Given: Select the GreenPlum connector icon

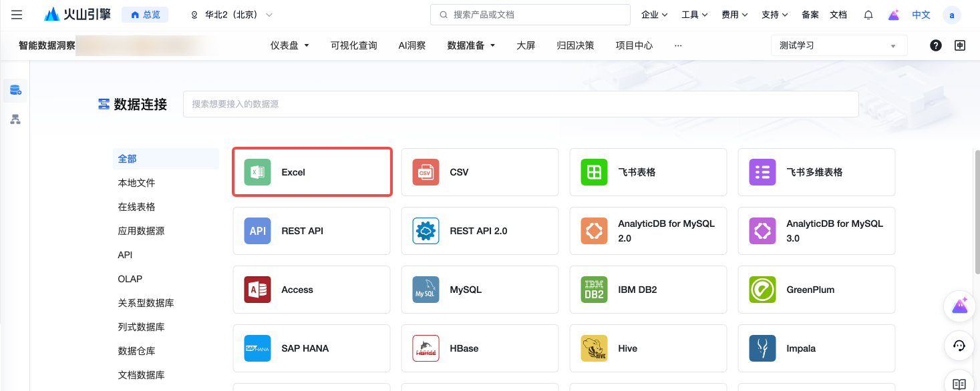Looking at the screenshot, I should [x=762, y=290].
